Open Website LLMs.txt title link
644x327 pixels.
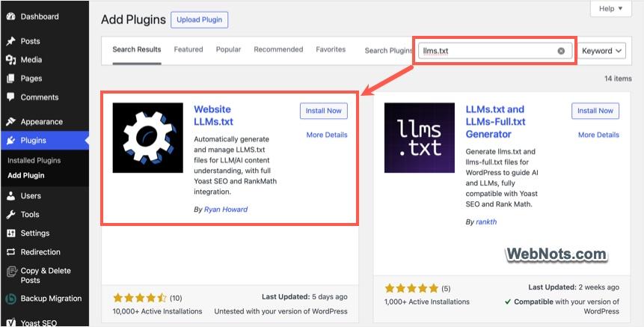tap(214, 115)
